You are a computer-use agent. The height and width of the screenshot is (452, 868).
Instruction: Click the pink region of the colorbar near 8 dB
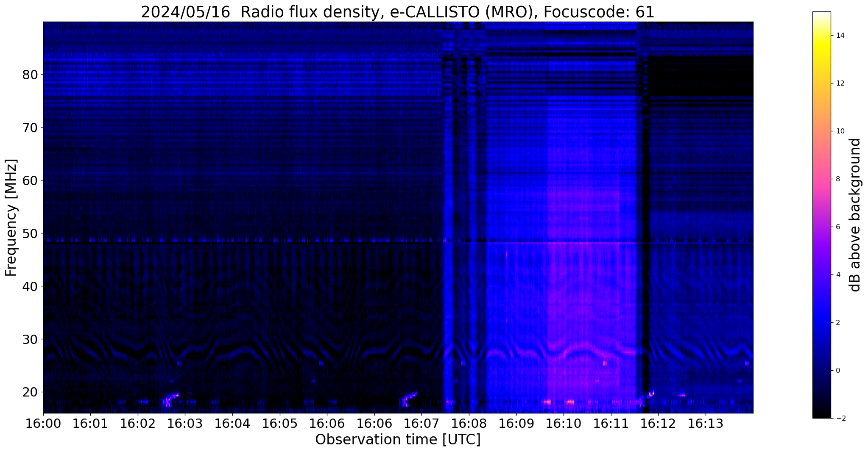(x=821, y=179)
